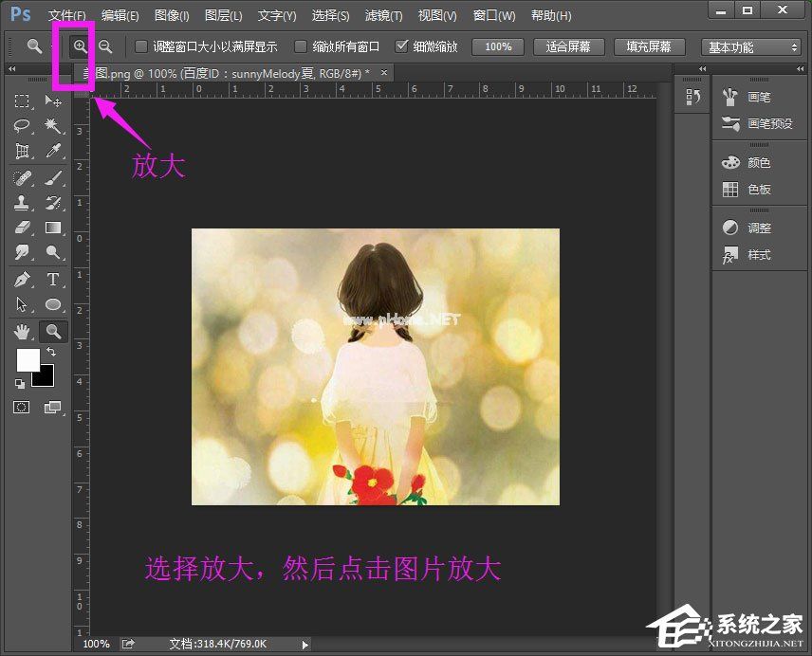Viewport: 812px width, 656px height.
Task: Click the zoom percentage field at bottom left
Action: (x=95, y=643)
